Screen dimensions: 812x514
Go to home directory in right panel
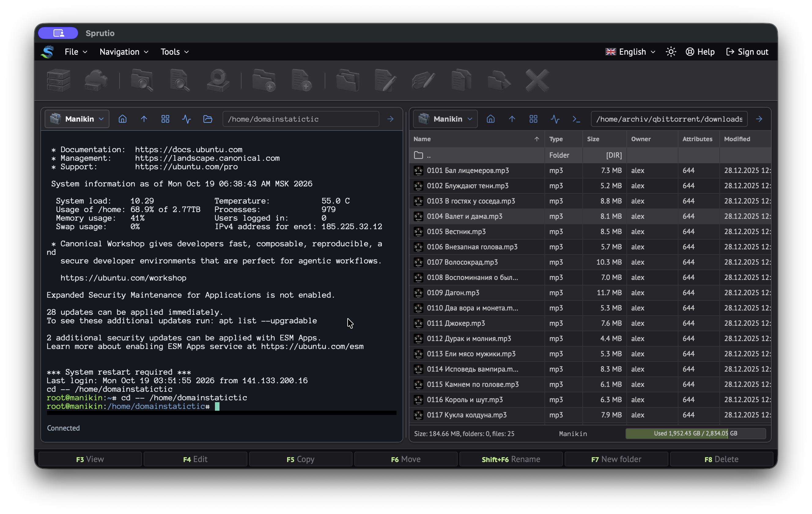tap(491, 119)
